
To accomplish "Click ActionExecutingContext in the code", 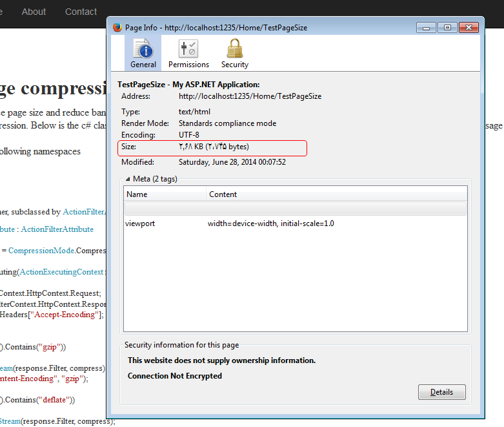I will (62, 272).
